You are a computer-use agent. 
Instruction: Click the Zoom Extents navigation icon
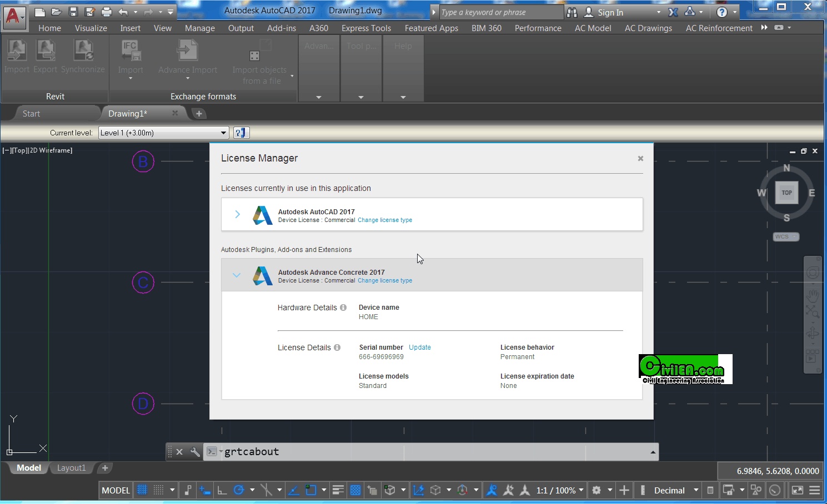pos(813,312)
